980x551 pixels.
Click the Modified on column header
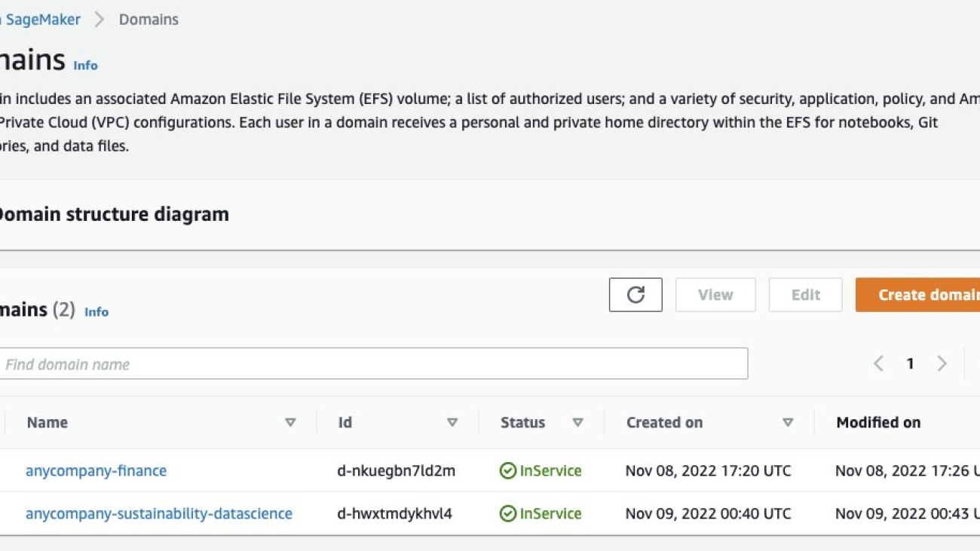point(878,423)
